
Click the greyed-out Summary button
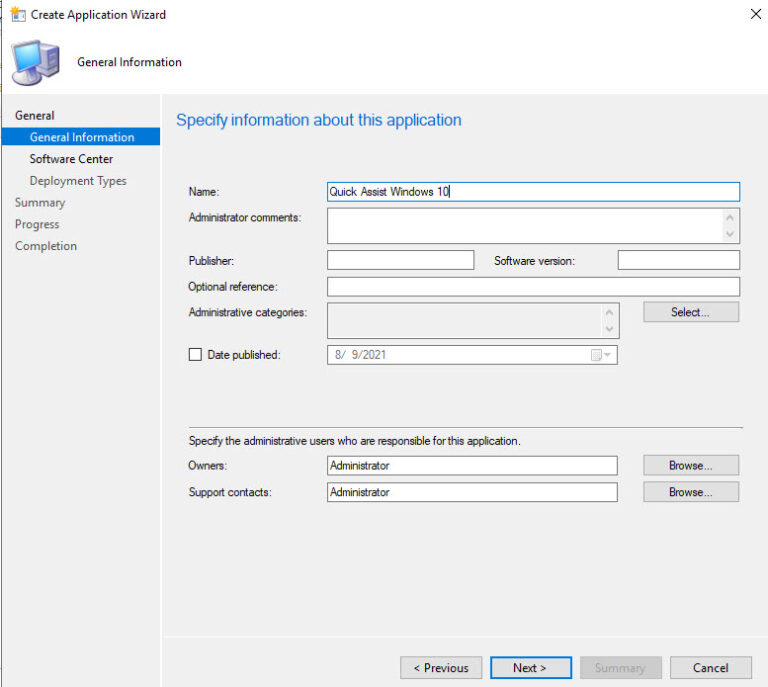621,667
